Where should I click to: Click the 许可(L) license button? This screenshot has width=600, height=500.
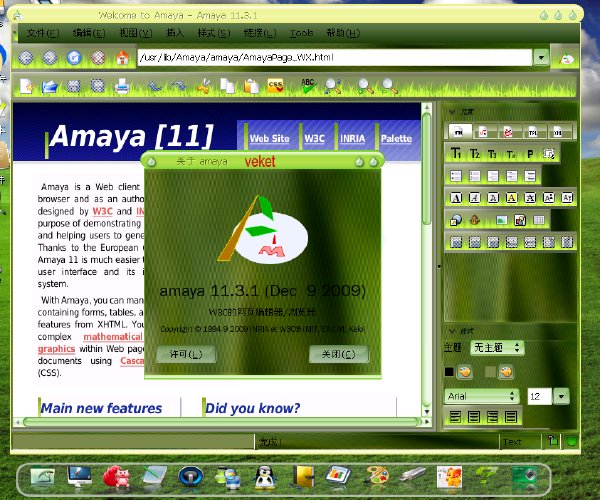tap(186, 354)
